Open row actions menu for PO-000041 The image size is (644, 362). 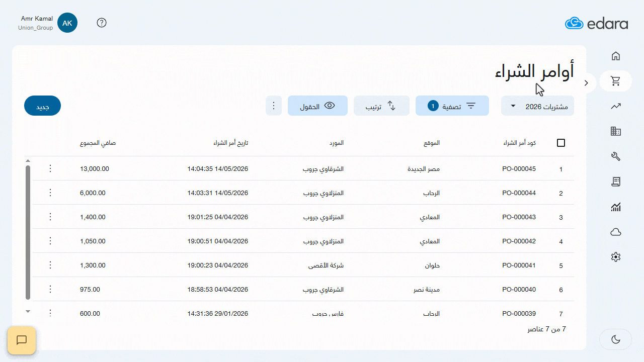tap(50, 265)
